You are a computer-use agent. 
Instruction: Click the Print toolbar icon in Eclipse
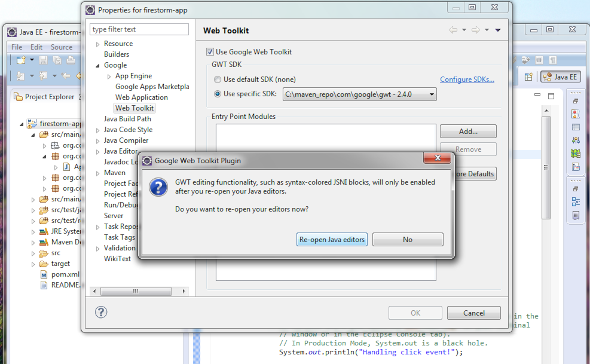pos(71,60)
